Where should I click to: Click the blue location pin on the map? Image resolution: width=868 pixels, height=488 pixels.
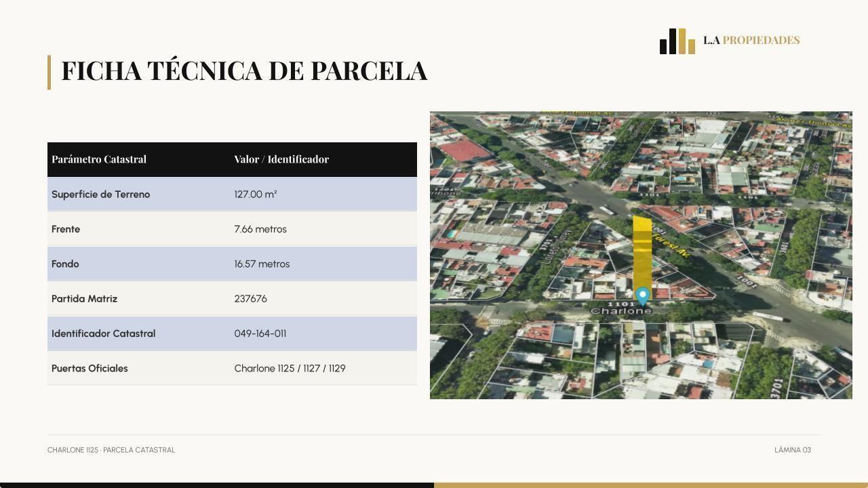point(642,296)
